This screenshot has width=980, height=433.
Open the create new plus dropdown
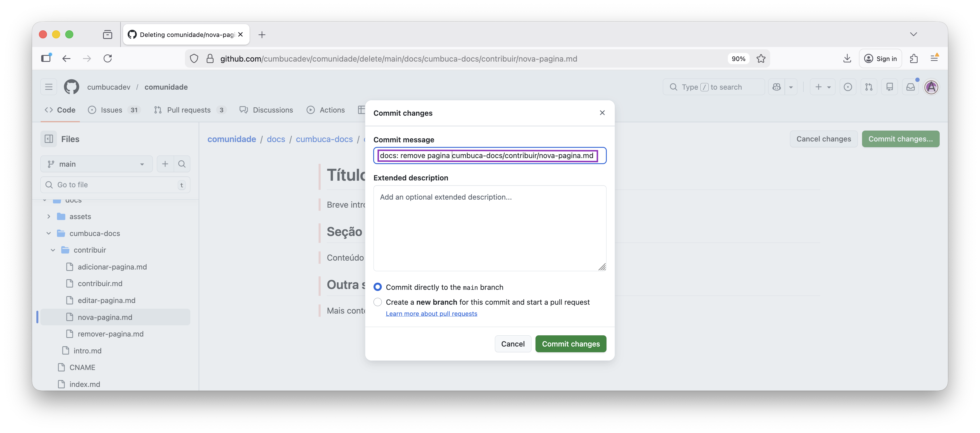823,87
